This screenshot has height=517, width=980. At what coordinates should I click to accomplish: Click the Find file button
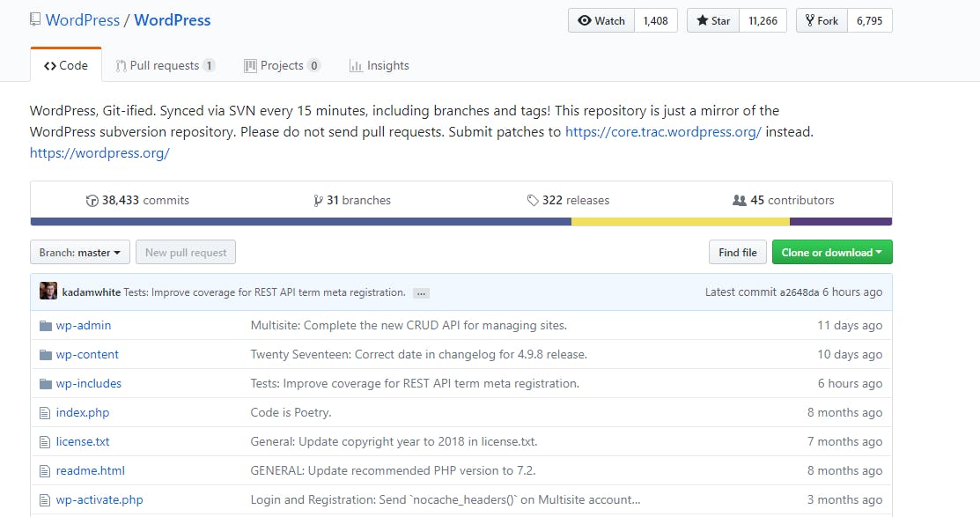(x=738, y=253)
